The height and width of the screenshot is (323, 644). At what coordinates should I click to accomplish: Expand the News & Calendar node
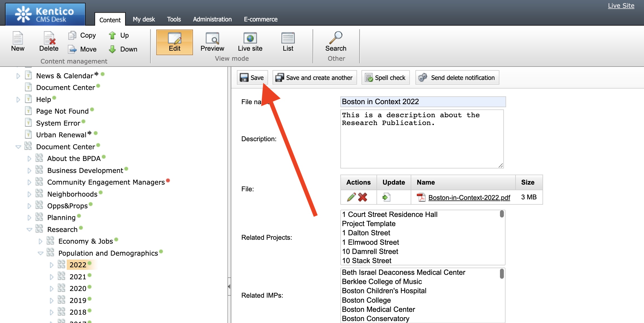click(18, 76)
